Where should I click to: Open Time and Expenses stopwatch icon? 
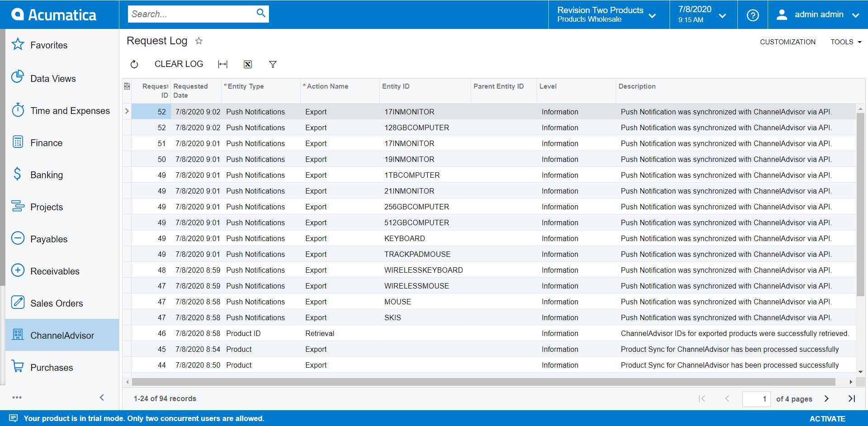pos(18,110)
